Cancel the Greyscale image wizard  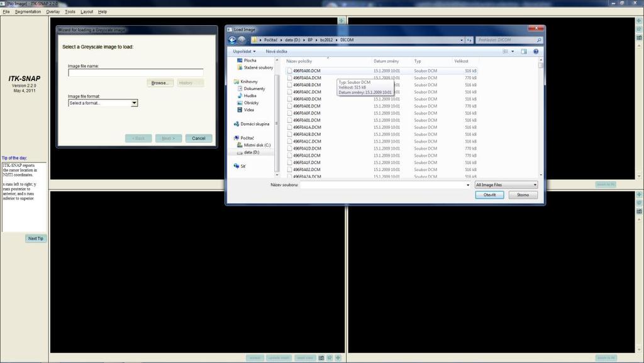click(x=198, y=138)
